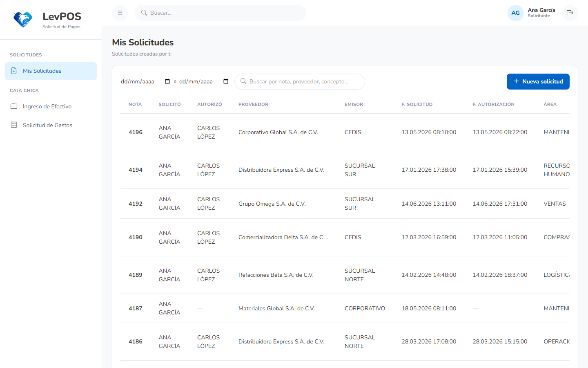The height and width of the screenshot is (368, 588).
Task: Click CEDIS emisor in row 4196
Action: click(353, 132)
